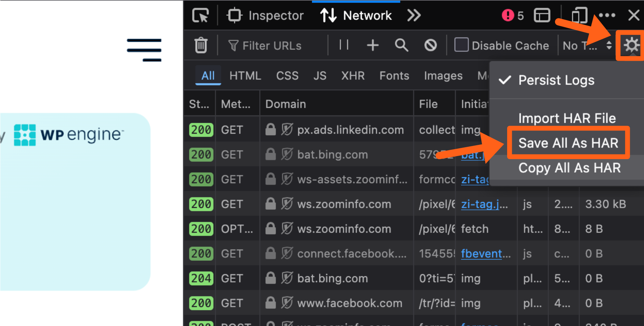The height and width of the screenshot is (326, 644).
Task: Click the plus icon in network toolbar
Action: point(372,45)
